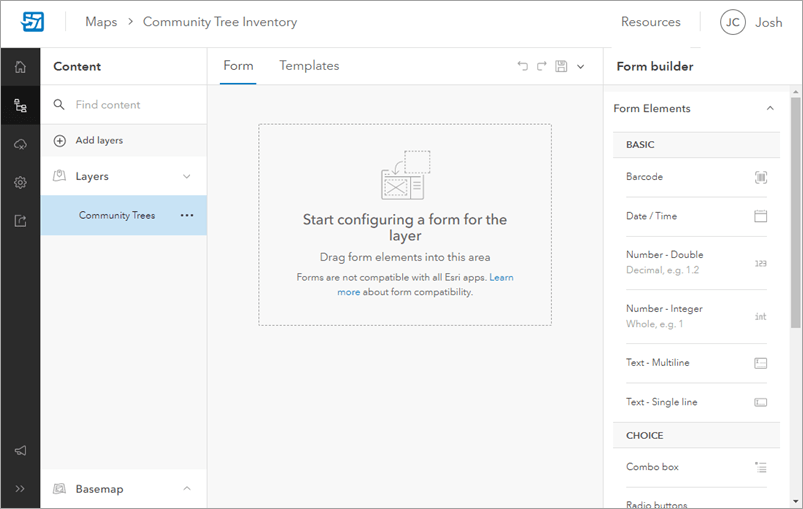Redo the last form change
The width and height of the screenshot is (803, 509).
pos(541,66)
